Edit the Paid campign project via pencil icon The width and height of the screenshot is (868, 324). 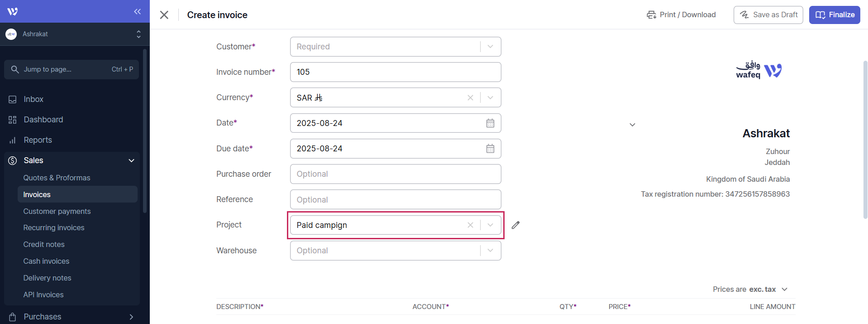click(515, 225)
